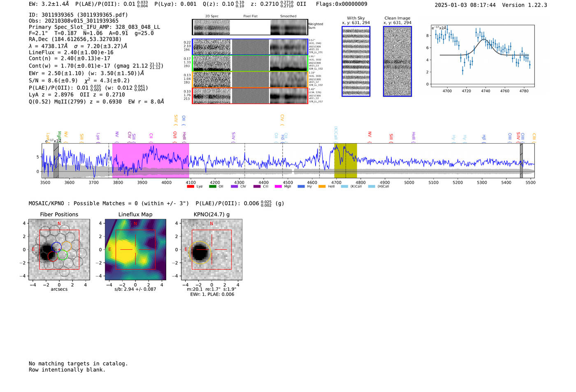Viewport: 576px width, 392px height.
Task: Click the Primary Spec_Slot_IFU_AMP line
Action: click(x=95, y=27)
